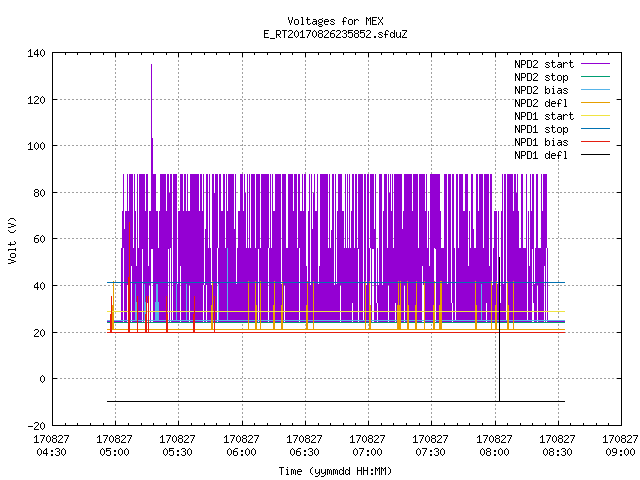The image size is (640, 480).
Task: Click green line sample beside NPD2 stop
Action: (x=595, y=76)
